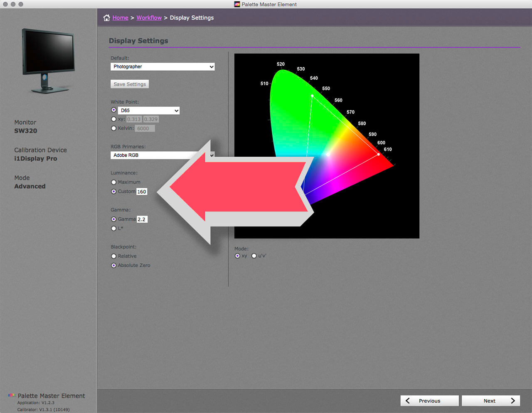
Task: Select the D65 white point option
Action: tap(113, 110)
